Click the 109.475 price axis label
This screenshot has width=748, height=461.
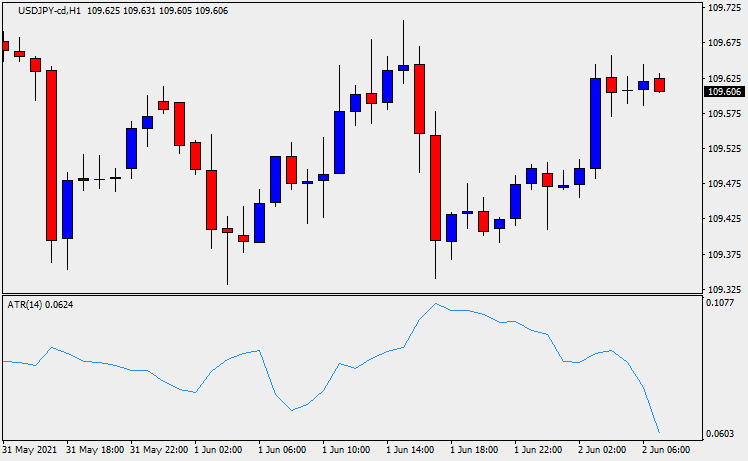point(724,184)
